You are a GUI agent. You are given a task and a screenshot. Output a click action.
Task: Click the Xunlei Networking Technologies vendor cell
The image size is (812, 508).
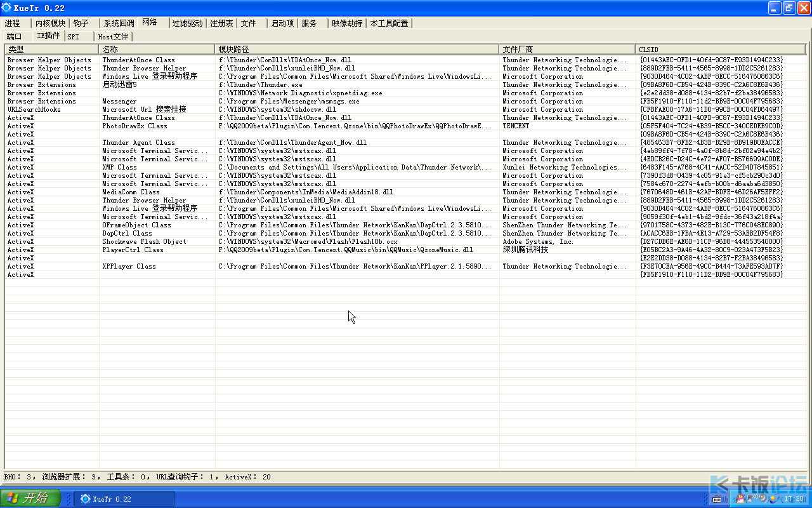coord(565,167)
